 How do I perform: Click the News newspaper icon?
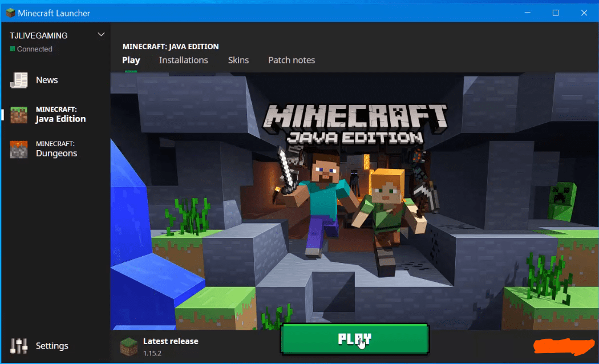pyautogui.click(x=19, y=80)
